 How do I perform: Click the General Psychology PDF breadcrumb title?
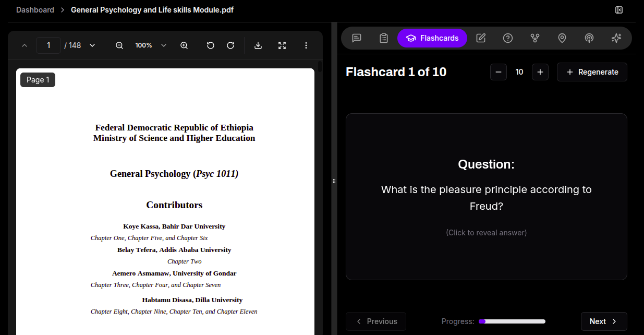coord(152,10)
